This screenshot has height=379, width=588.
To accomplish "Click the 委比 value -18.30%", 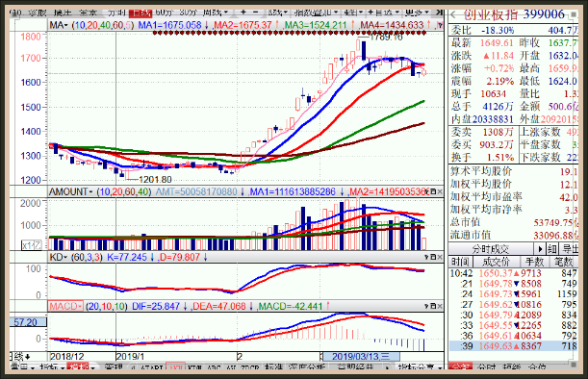I will (498, 31).
